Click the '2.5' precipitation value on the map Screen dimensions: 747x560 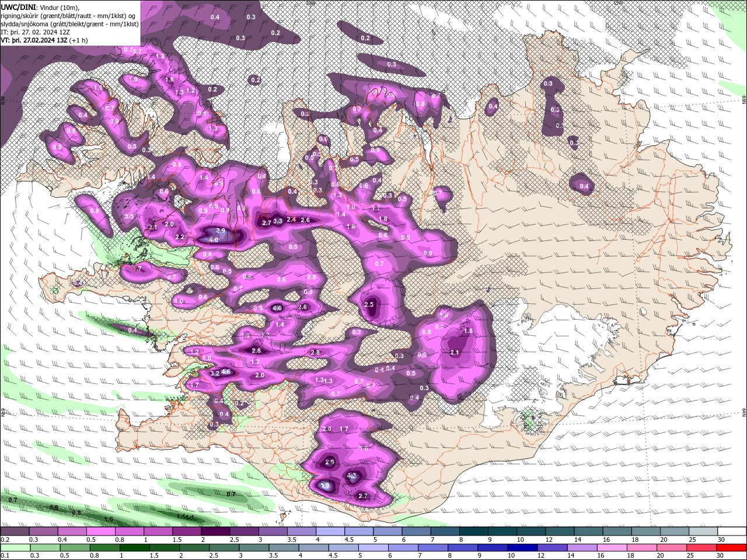point(369,304)
